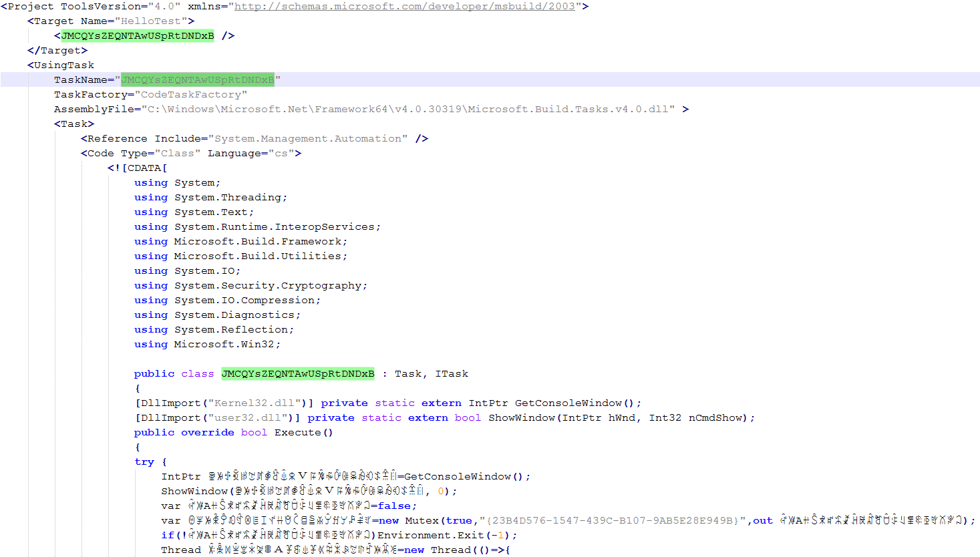Click the Code Type="Class" attribute
This screenshot has width=980, height=557.
161,153
